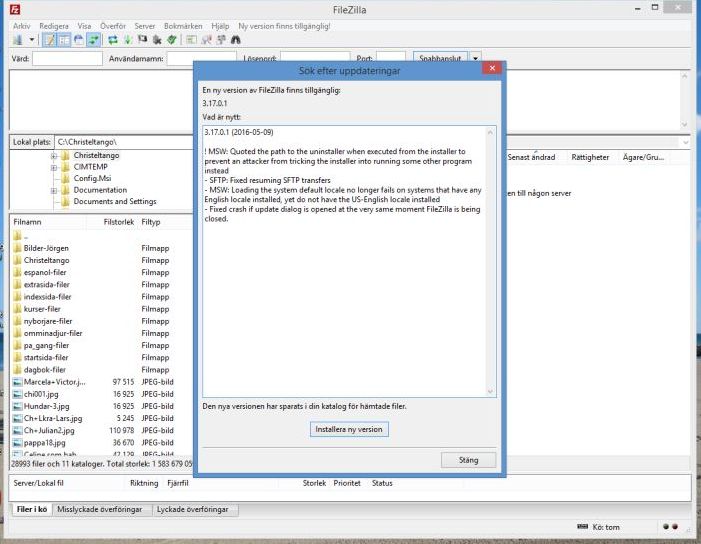Open the Bokmärken menu
Image resolution: width=701 pixels, height=544 pixels.
click(183, 26)
